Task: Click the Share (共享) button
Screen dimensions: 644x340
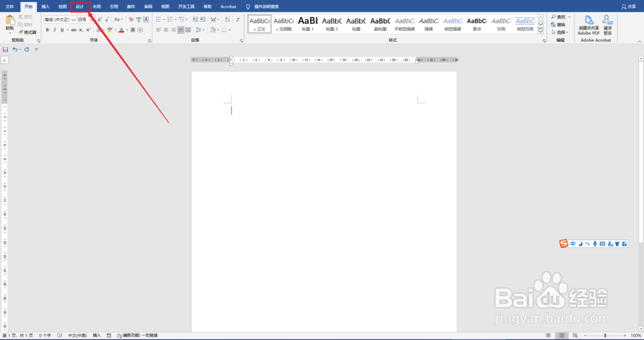Action: pyautogui.click(x=629, y=6)
